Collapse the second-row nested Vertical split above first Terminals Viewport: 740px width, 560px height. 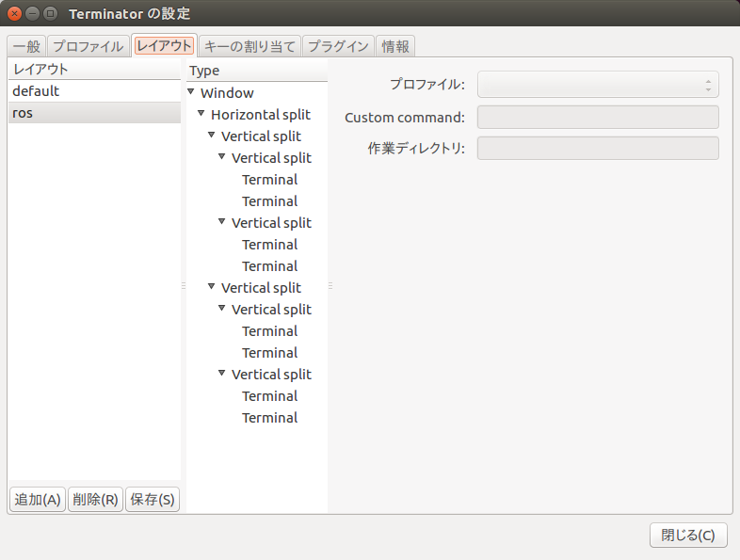pos(222,156)
